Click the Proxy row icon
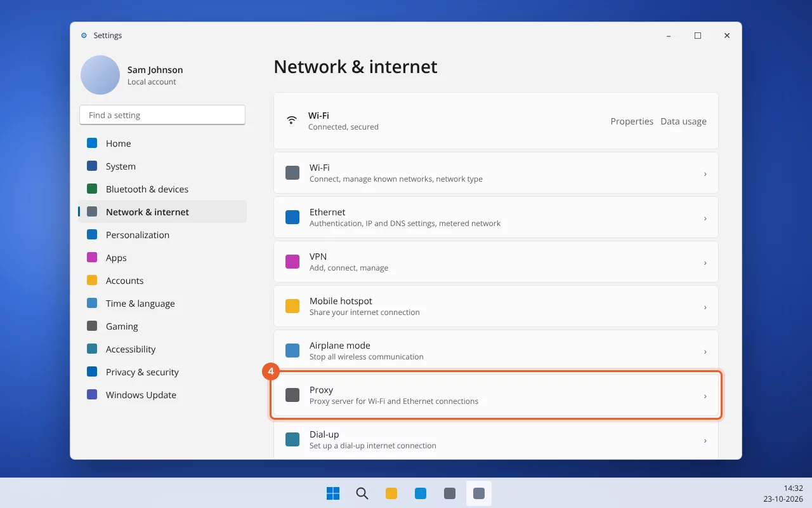This screenshot has height=508, width=812. tap(292, 395)
